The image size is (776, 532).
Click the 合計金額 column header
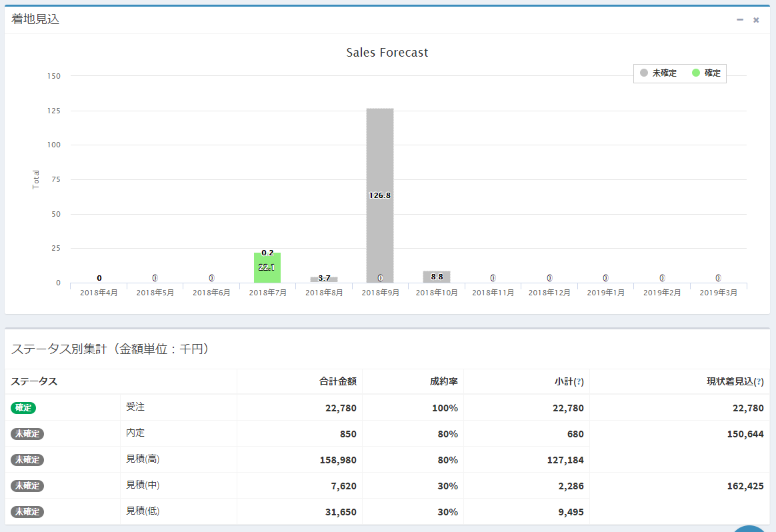(338, 381)
